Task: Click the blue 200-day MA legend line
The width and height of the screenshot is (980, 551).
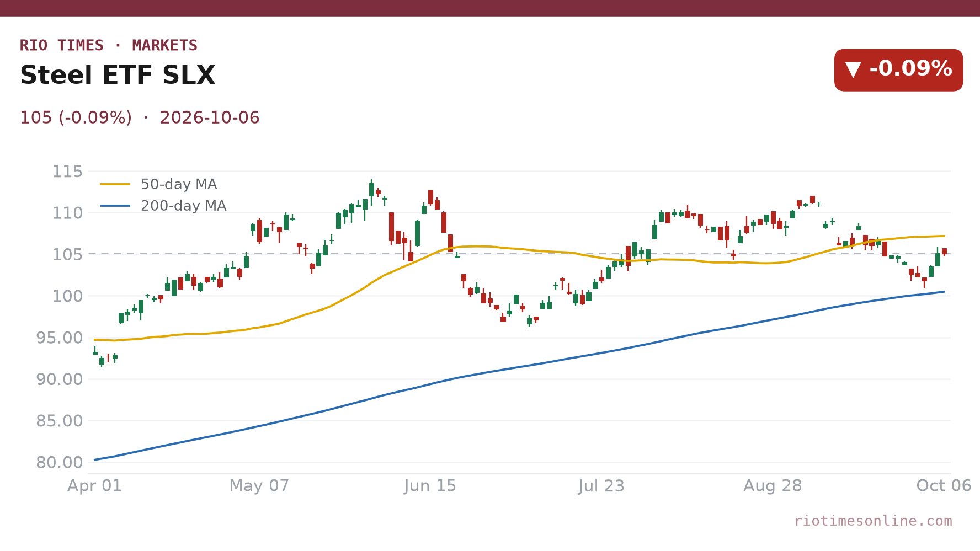Action: coord(115,206)
